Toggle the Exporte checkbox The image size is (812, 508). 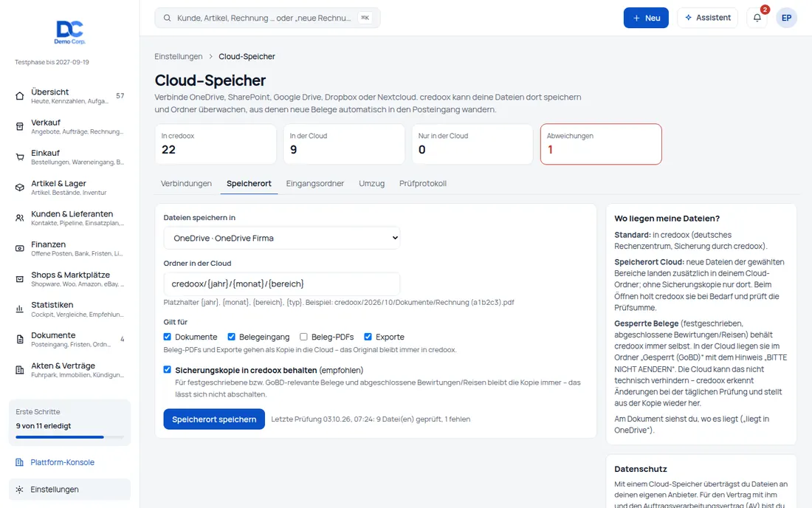[x=368, y=337]
